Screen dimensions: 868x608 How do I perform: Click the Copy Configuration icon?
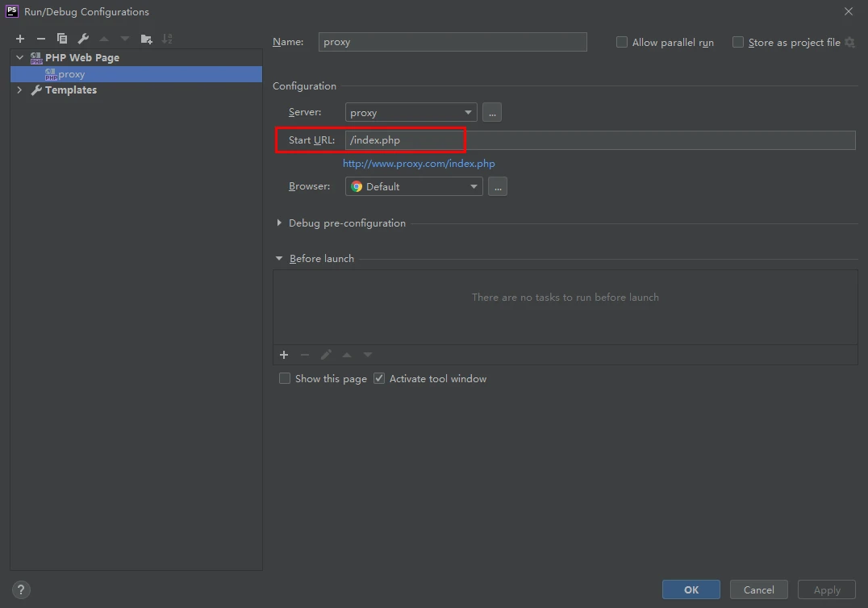(x=62, y=39)
